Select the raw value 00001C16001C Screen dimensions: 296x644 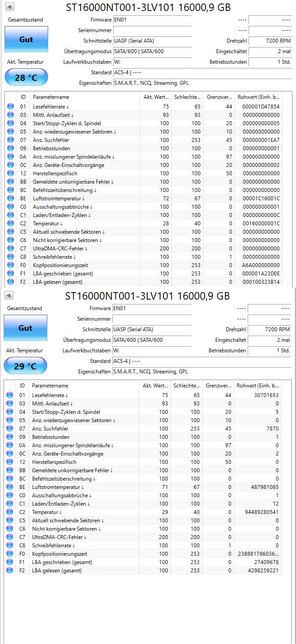260,199
